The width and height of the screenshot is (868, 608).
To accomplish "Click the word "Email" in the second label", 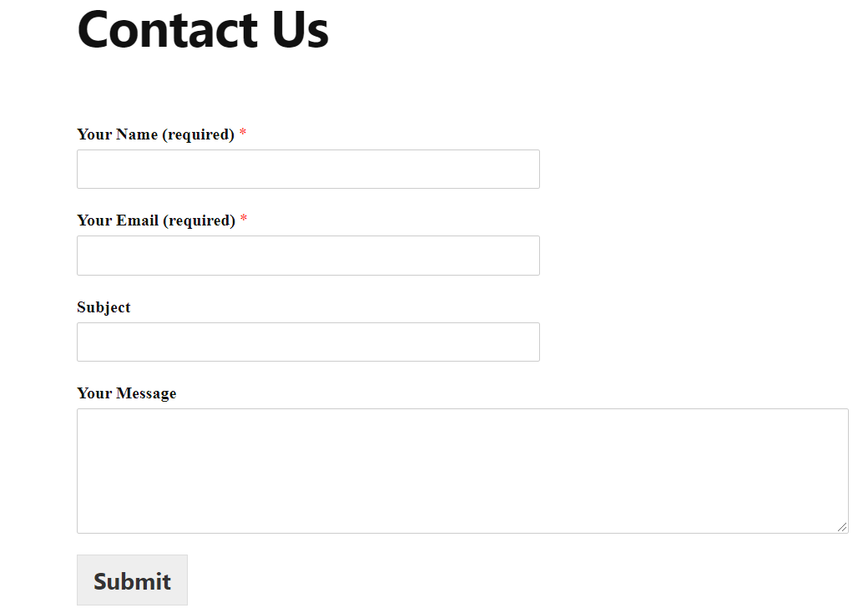I will pos(137,220).
